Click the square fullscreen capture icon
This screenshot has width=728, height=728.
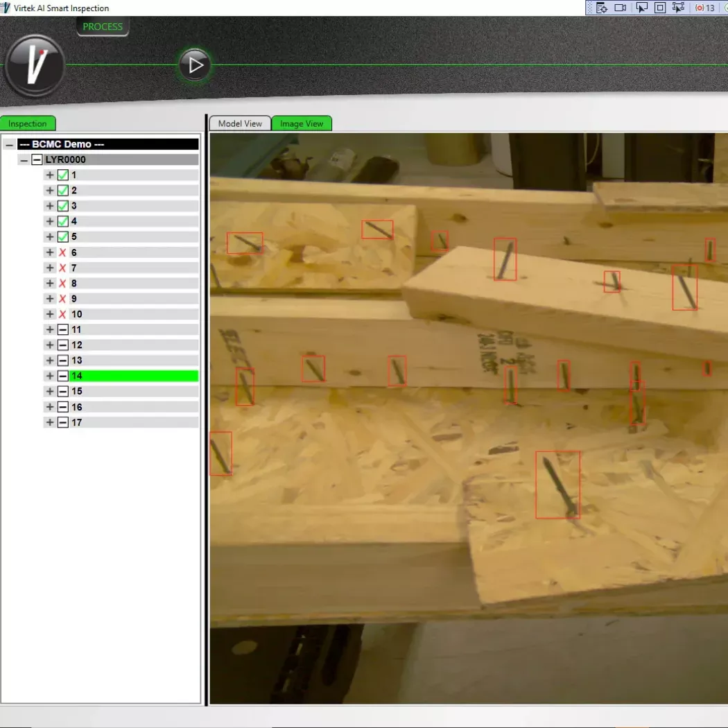(x=660, y=8)
